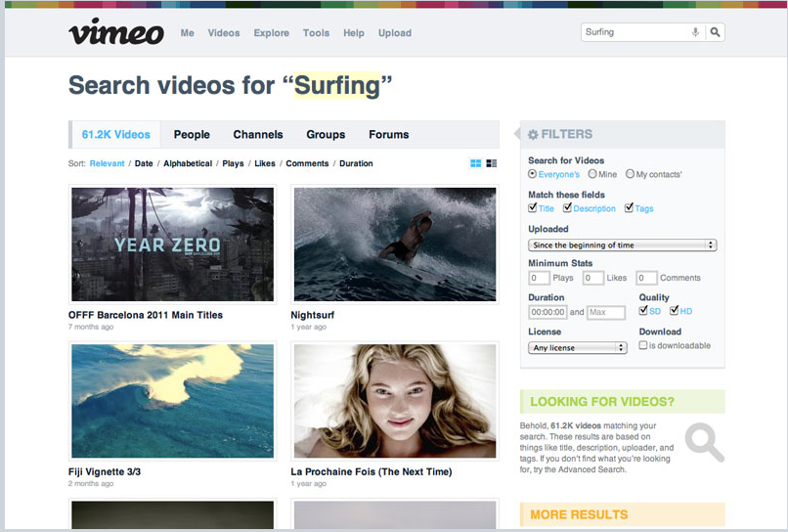This screenshot has height=532, width=788.
Task: Open the Uploaded time range dropdown
Action: point(622,244)
